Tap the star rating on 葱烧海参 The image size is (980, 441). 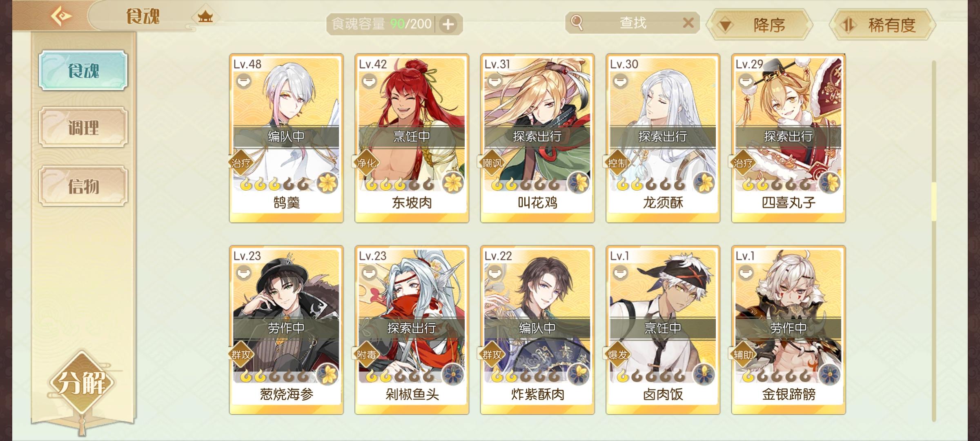(x=274, y=375)
